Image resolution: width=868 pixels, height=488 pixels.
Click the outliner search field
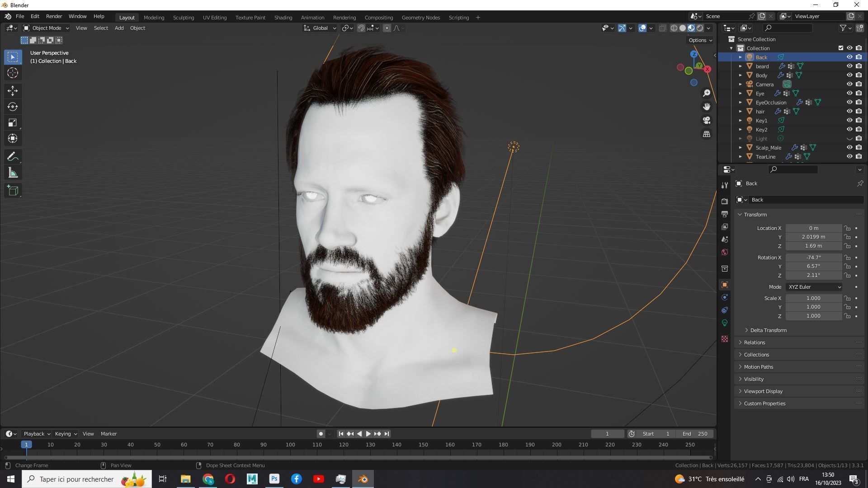click(x=788, y=28)
